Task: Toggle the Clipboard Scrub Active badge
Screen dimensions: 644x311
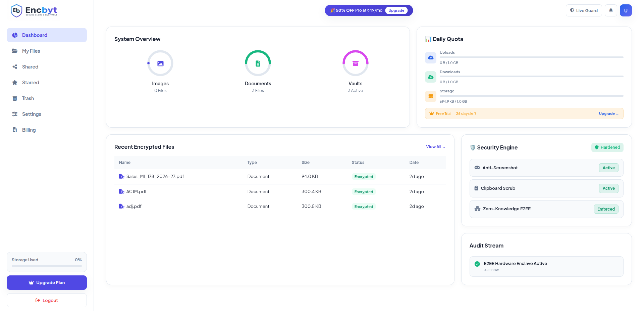Action: tap(608, 188)
